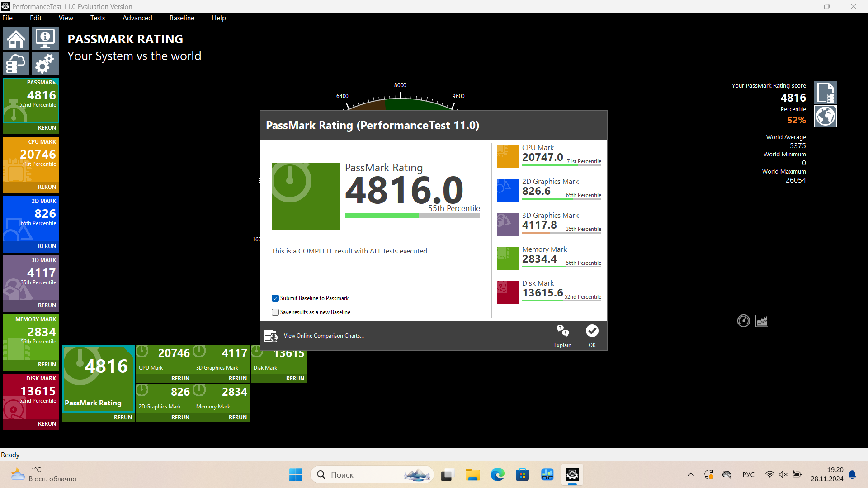This screenshot has height=488, width=868.
Task: Open the Advanced menu
Action: tap(137, 18)
